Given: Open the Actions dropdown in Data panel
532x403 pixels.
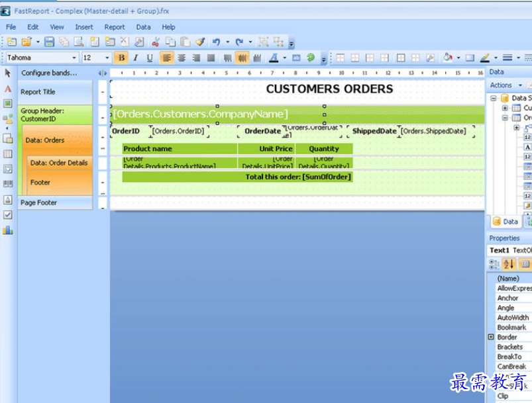Looking at the screenshot, I should [x=506, y=85].
